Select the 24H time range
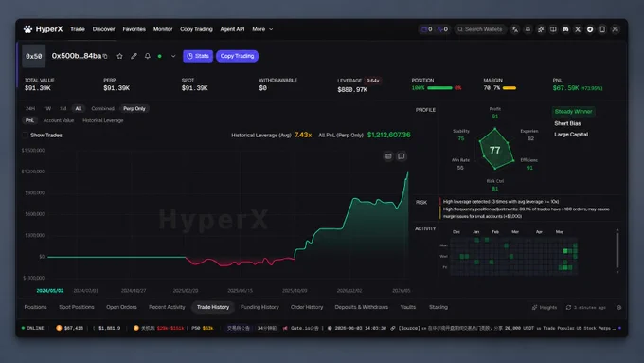 (30, 109)
